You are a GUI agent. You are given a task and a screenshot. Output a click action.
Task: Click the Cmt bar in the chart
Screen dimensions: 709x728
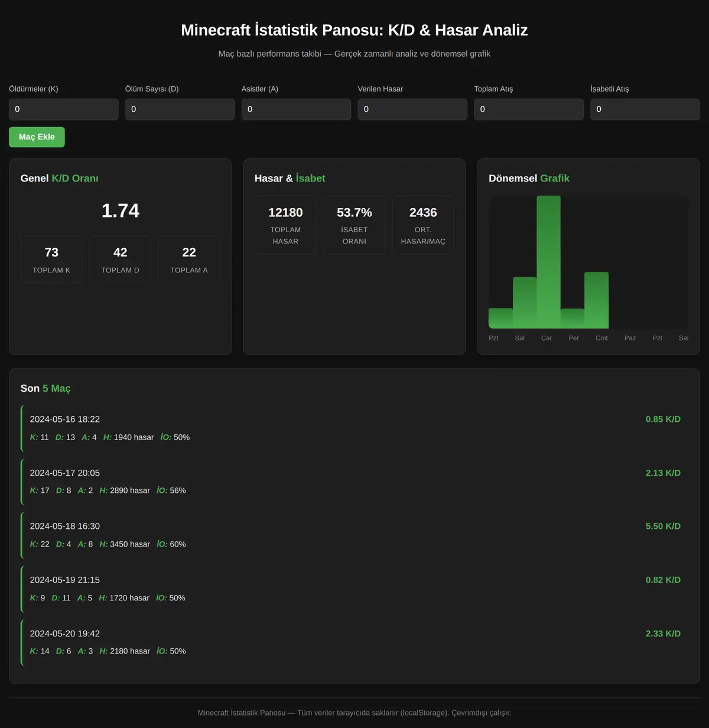tap(596, 300)
